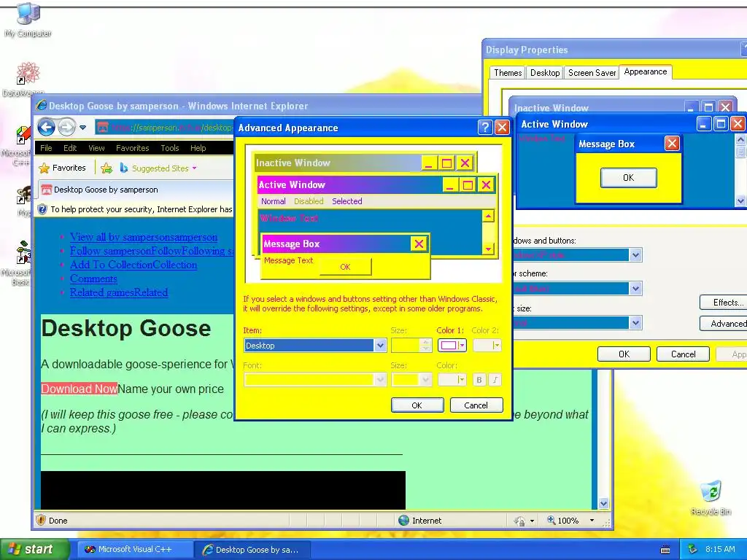Viewport: 747px width, 560px height.
Task: Click the security shield icon in the information bar
Action: click(x=42, y=209)
